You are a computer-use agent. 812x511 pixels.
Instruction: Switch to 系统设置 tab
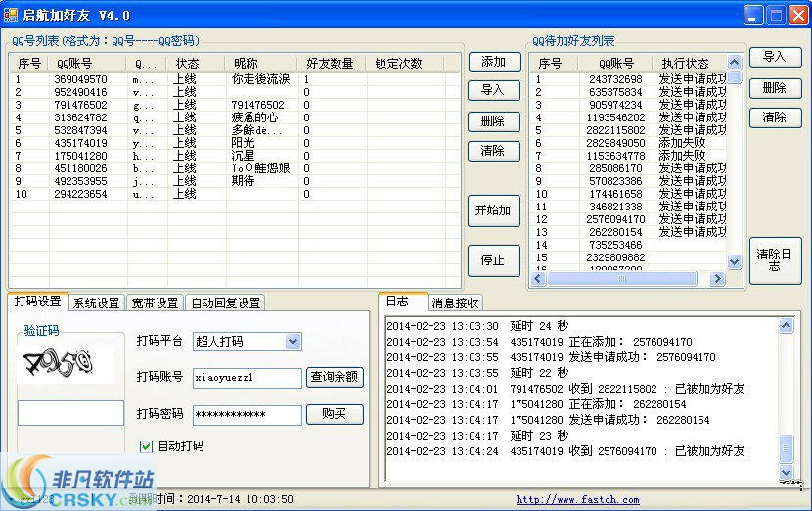point(96,302)
